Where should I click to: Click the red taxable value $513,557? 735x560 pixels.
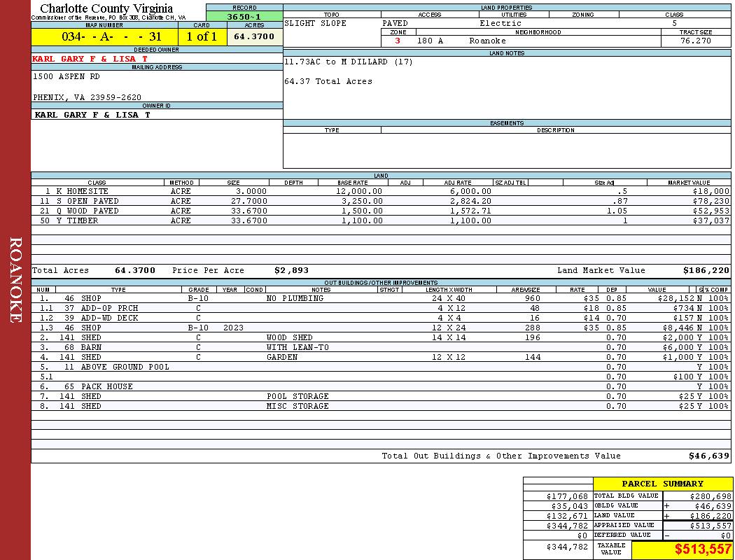click(702, 549)
